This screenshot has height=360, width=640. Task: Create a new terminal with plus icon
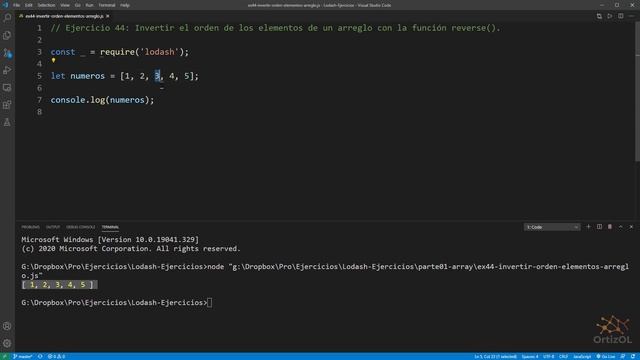coord(589,227)
